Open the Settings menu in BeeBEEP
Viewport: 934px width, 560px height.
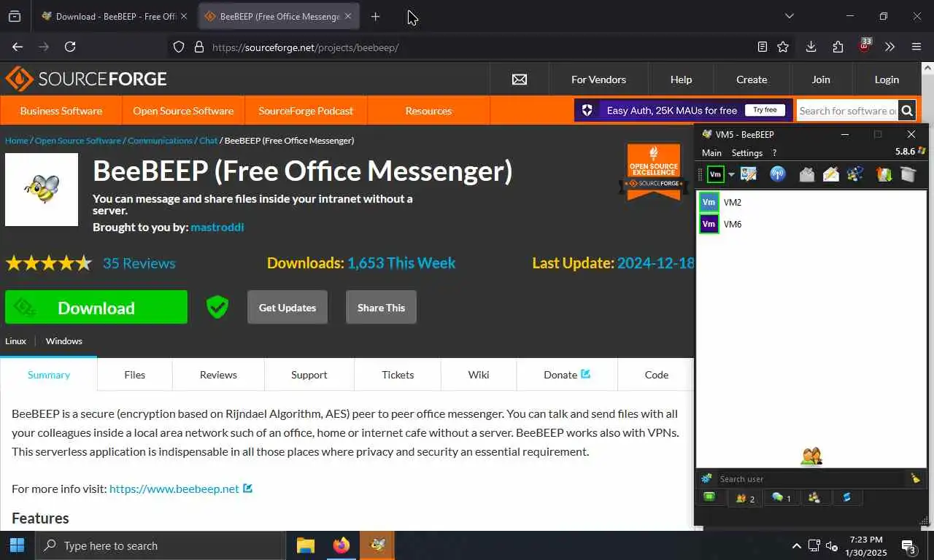point(747,152)
